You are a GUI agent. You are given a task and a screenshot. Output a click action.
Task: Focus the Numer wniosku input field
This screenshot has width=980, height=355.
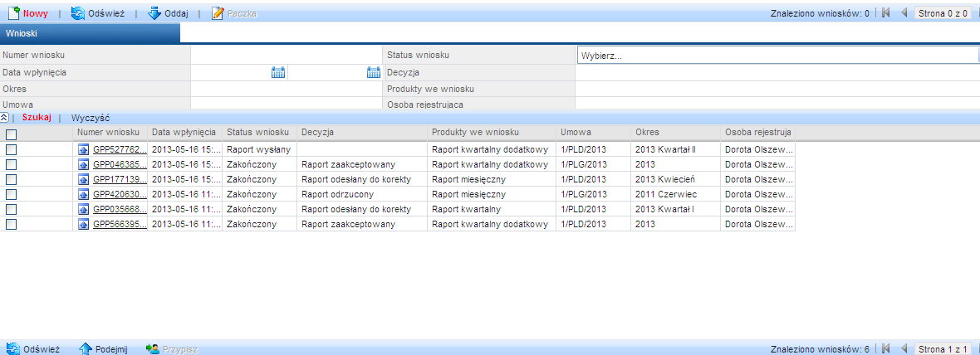coord(287,56)
